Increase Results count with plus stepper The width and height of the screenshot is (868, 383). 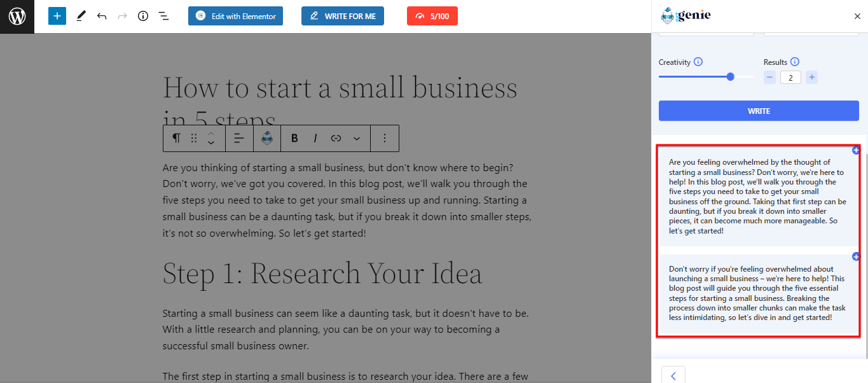pyautogui.click(x=811, y=78)
